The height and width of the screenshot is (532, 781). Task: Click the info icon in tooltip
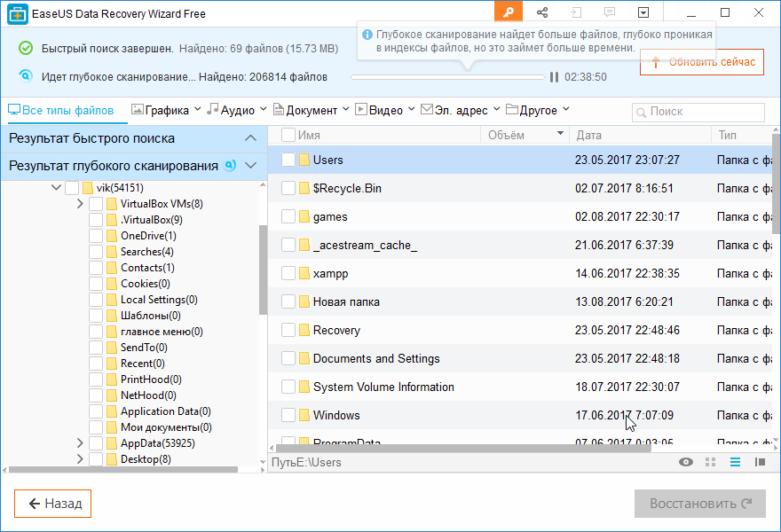point(367,35)
